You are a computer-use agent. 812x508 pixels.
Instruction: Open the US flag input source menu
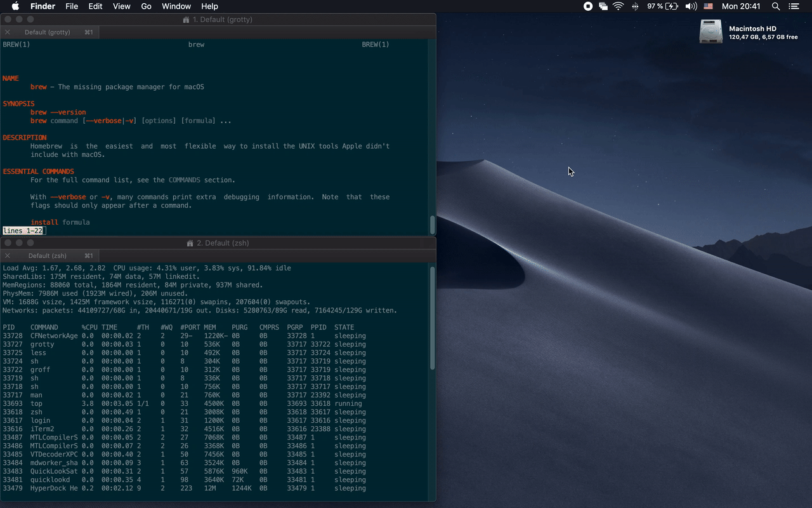tap(708, 6)
